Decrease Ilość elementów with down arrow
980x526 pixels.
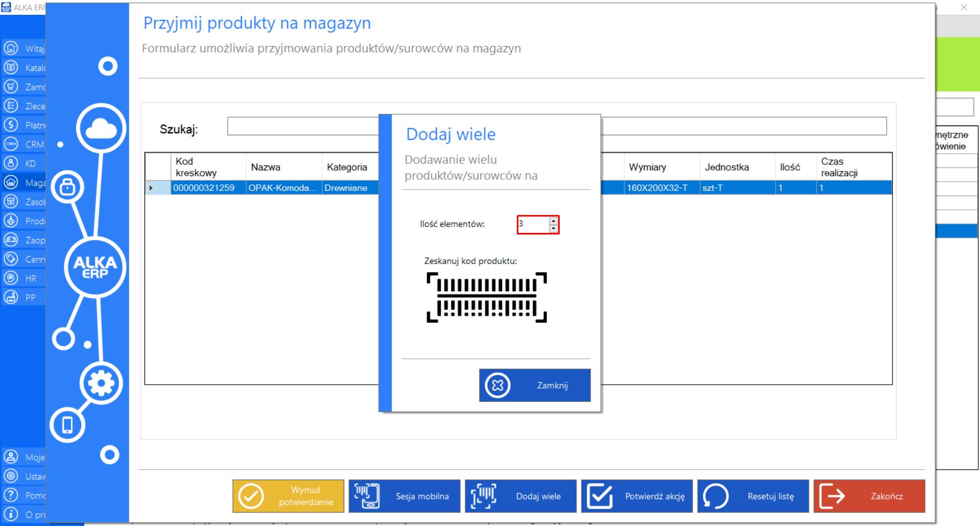554,228
